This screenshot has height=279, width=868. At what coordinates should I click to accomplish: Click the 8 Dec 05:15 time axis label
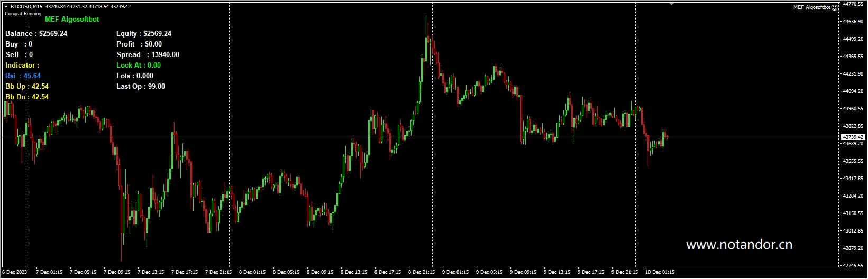286,272
